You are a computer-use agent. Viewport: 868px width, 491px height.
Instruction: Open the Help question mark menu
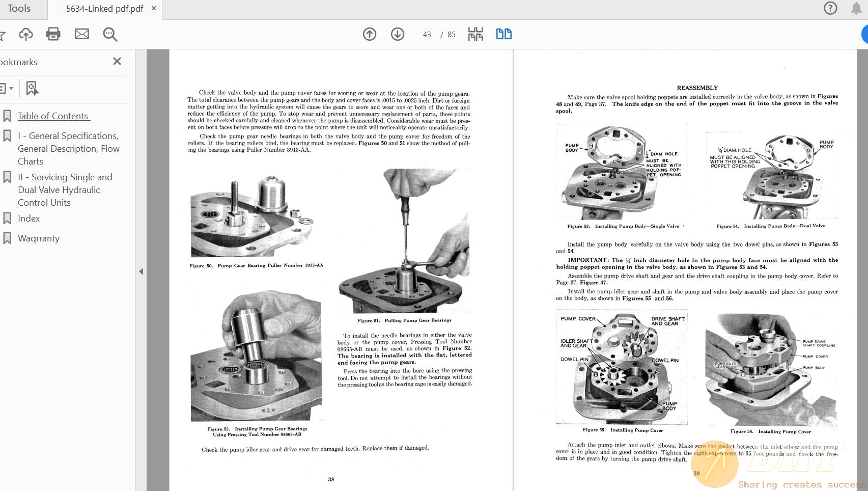[830, 8]
